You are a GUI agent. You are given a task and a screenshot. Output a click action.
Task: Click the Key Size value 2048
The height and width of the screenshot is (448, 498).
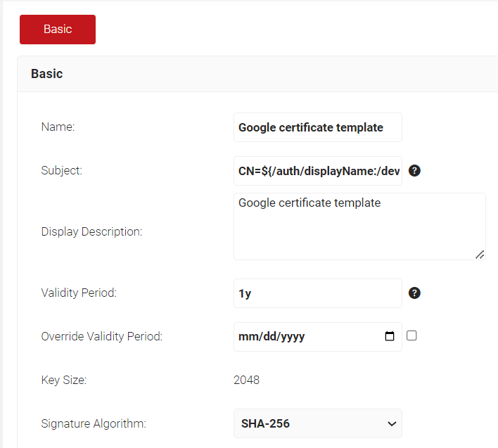coord(246,380)
